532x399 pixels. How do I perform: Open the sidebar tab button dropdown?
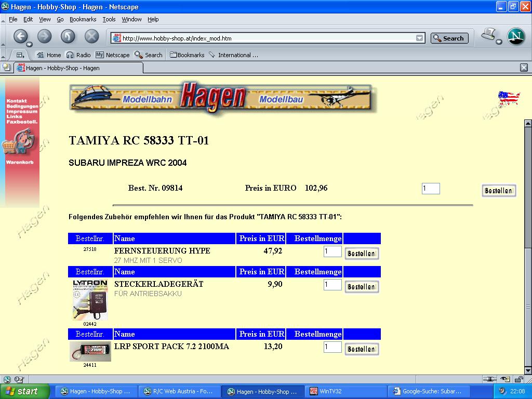[x=20, y=55]
